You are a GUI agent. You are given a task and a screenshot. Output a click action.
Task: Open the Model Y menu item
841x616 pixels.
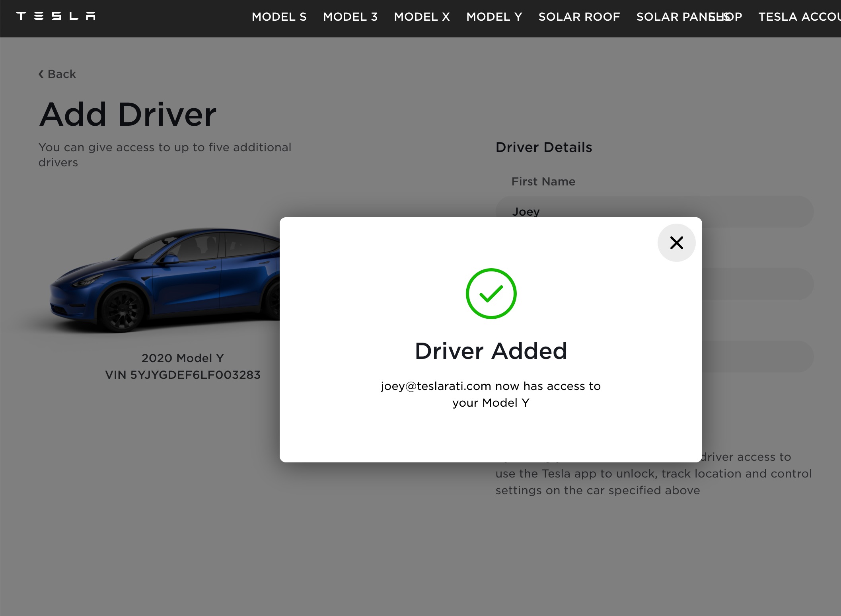[x=494, y=17]
